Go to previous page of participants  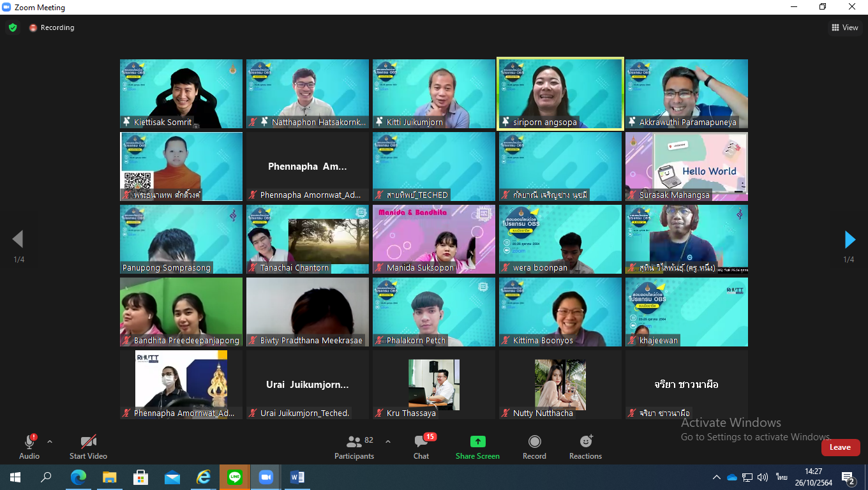(x=18, y=239)
